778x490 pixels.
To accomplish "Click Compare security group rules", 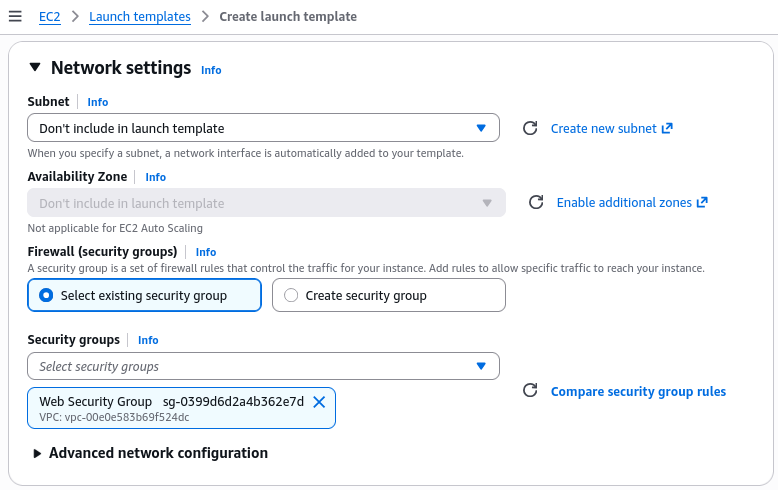I will (x=638, y=391).
